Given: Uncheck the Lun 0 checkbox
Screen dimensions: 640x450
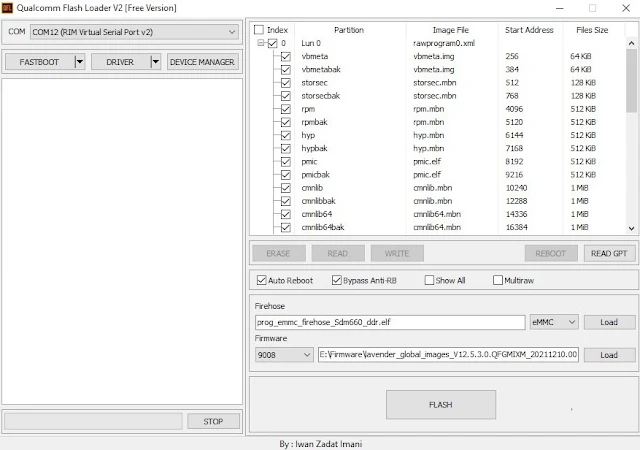Looking at the screenshot, I should [272, 43].
